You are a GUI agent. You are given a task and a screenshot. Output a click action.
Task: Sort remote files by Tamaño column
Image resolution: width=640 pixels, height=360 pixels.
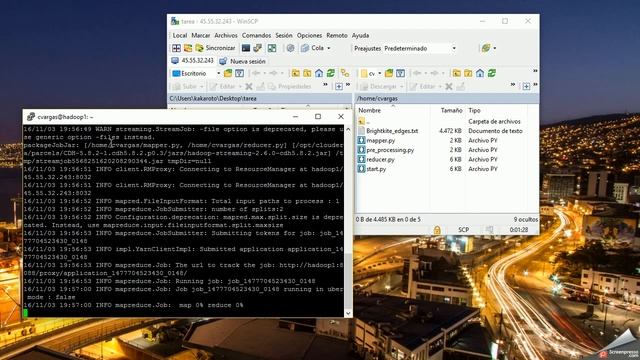tap(451, 110)
